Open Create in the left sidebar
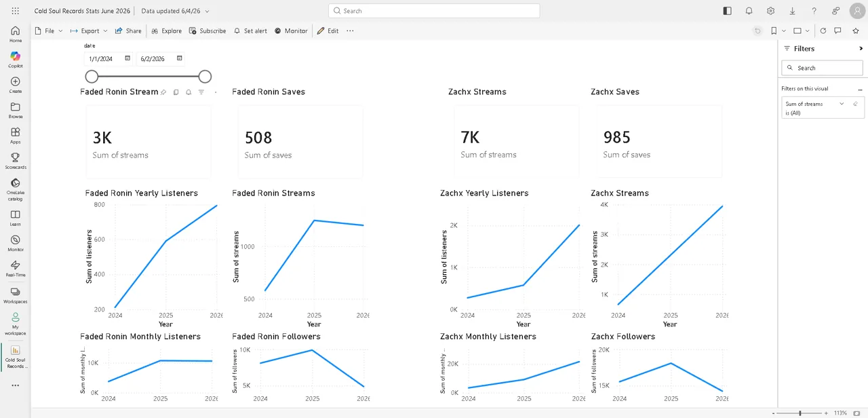Image resolution: width=868 pixels, height=418 pixels. (16, 85)
